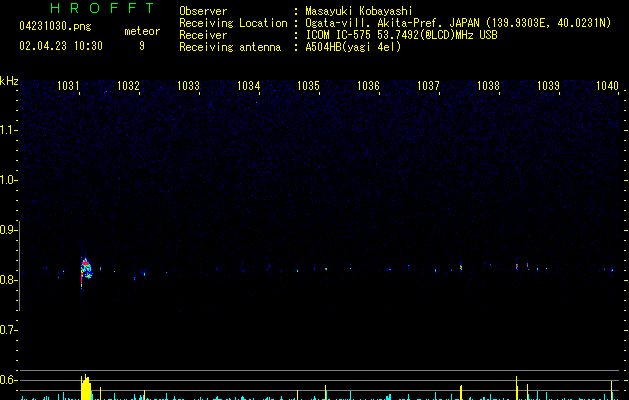The height and width of the screenshot is (400, 629).
Task: Click the meteor echo blip after 1037
Action: (461, 267)
